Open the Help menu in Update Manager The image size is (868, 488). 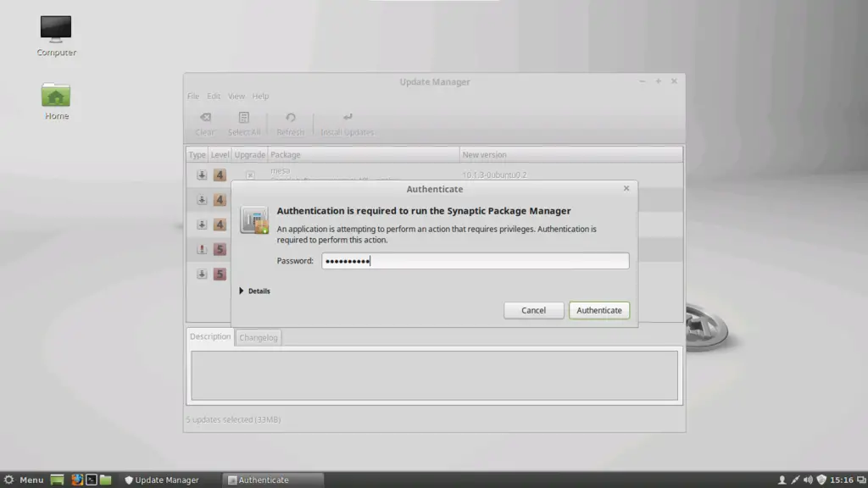pyautogui.click(x=260, y=97)
